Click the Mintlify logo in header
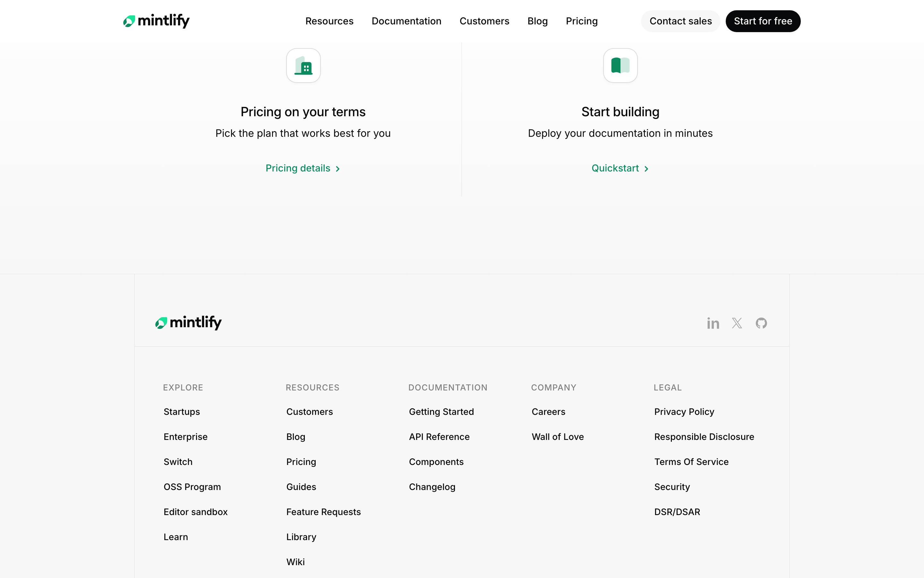The width and height of the screenshot is (924, 578). 156,21
